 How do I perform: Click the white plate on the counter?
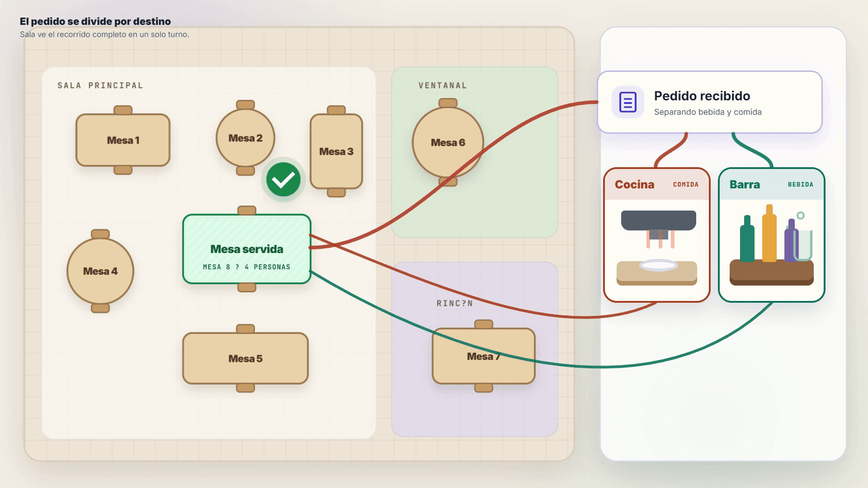click(658, 265)
